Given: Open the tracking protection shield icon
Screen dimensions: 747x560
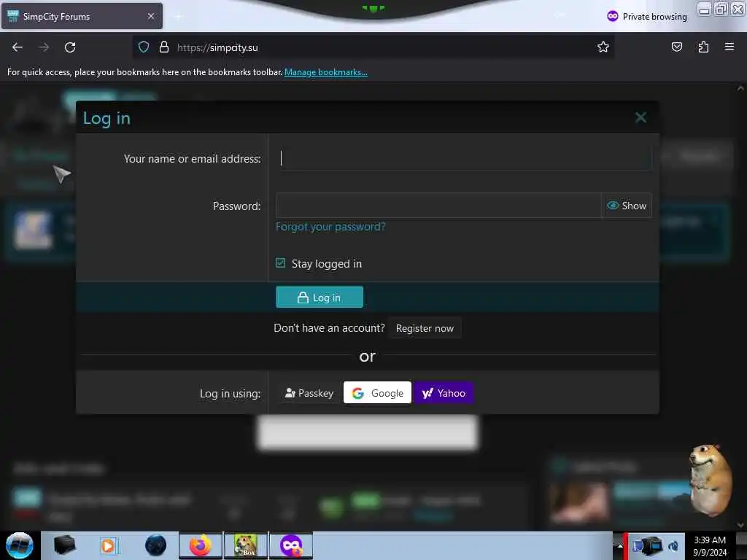Looking at the screenshot, I should (144, 47).
